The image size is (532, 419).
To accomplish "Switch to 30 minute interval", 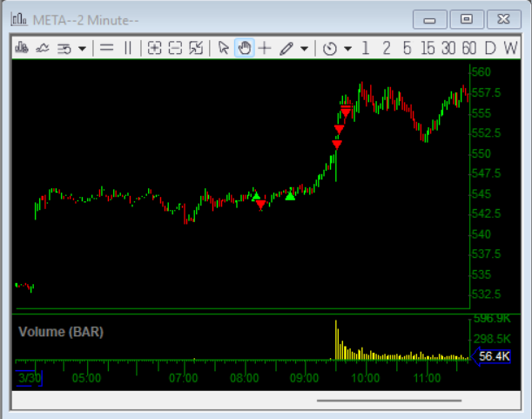I will [448, 48].
